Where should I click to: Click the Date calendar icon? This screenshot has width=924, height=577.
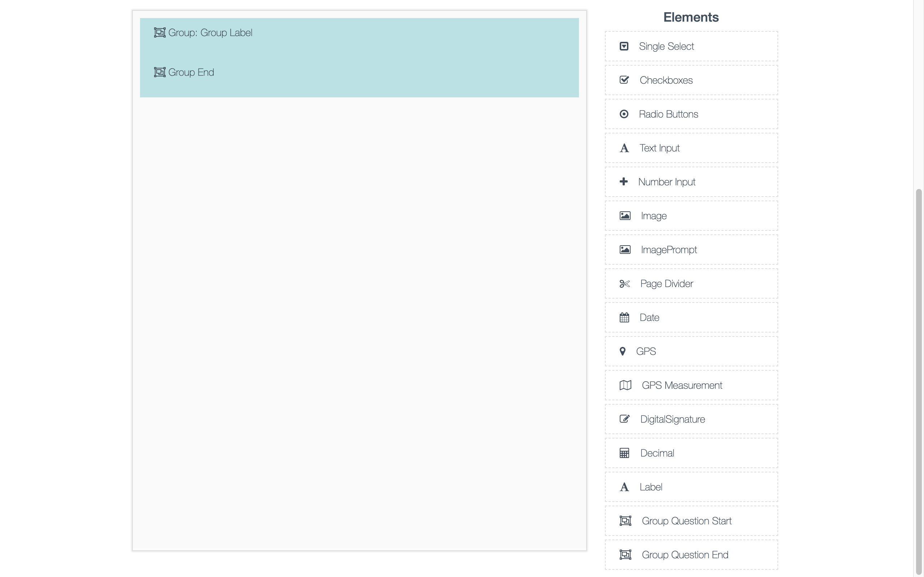coord(624,317)
